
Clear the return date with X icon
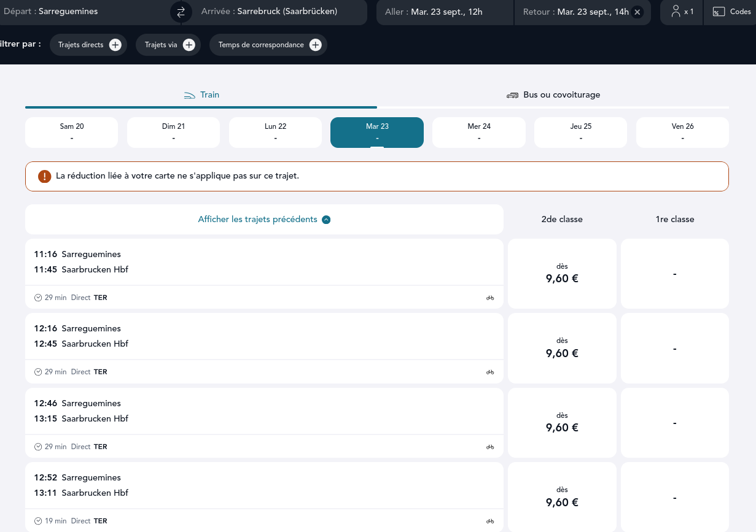(x=637, y=12)
